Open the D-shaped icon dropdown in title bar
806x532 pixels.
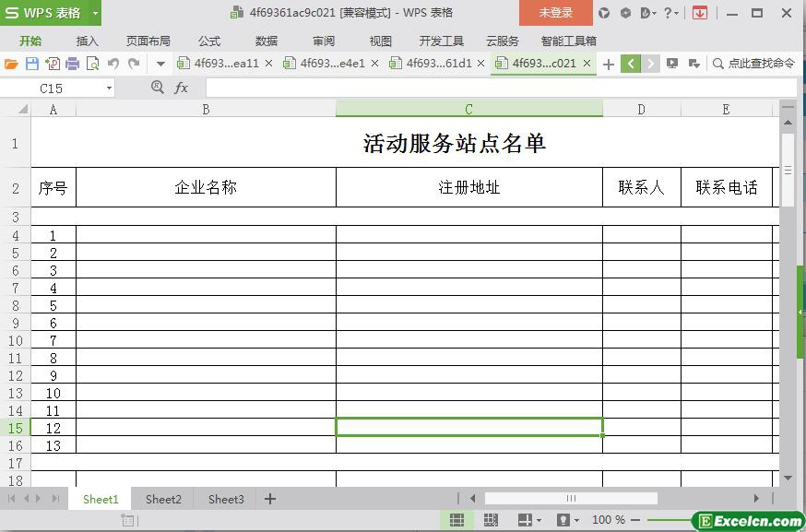click(x=648, y=13)
